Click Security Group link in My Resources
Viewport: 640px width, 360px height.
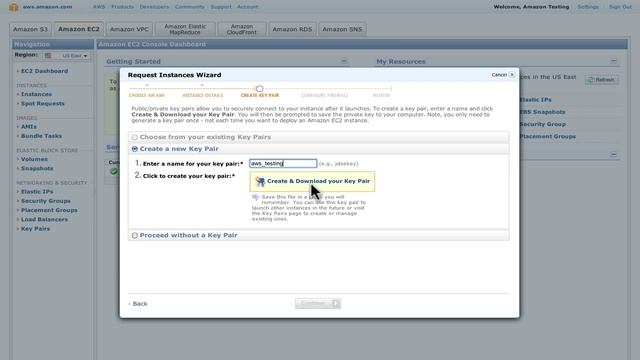tap(542, 124)
